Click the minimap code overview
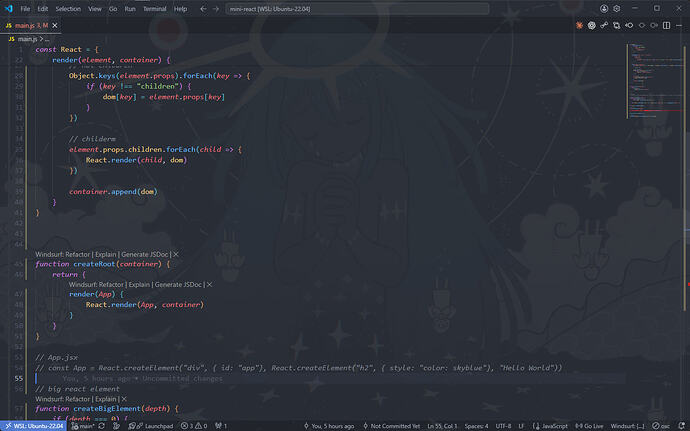 (655, 81)
